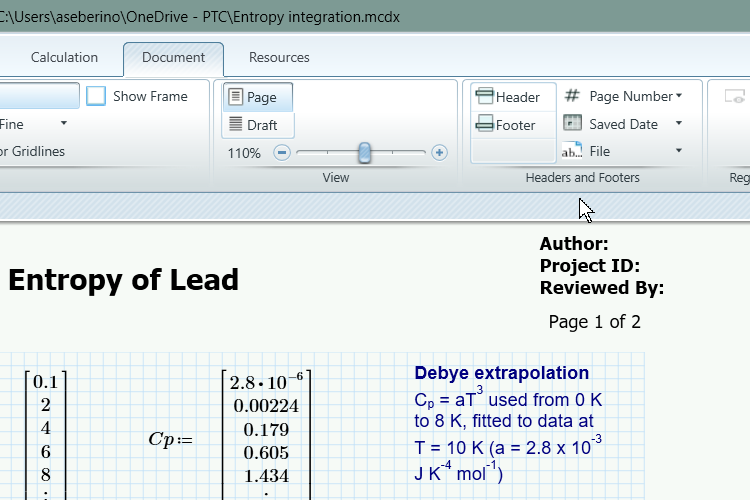The image size is (750, 500).
Task: Switch to Draft view mode
Action: pos(258,125)
